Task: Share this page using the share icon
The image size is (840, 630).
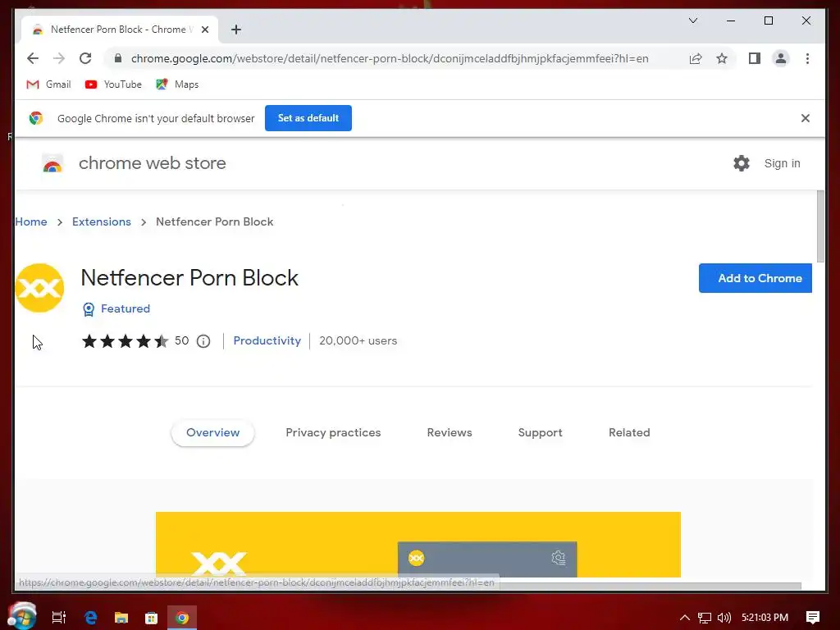Action: click(696, 58)
